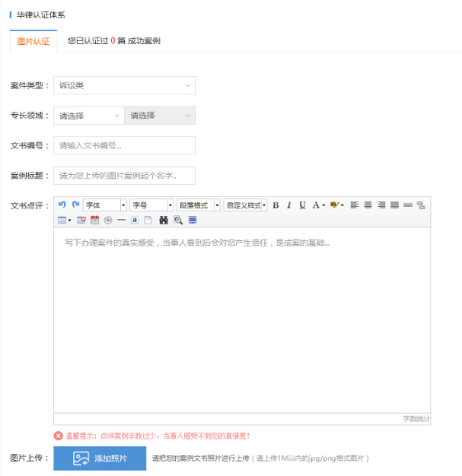The height and width of the screenshot is (476, 462).
Task: Toggle italic formatting
Action: click(289, 205)
